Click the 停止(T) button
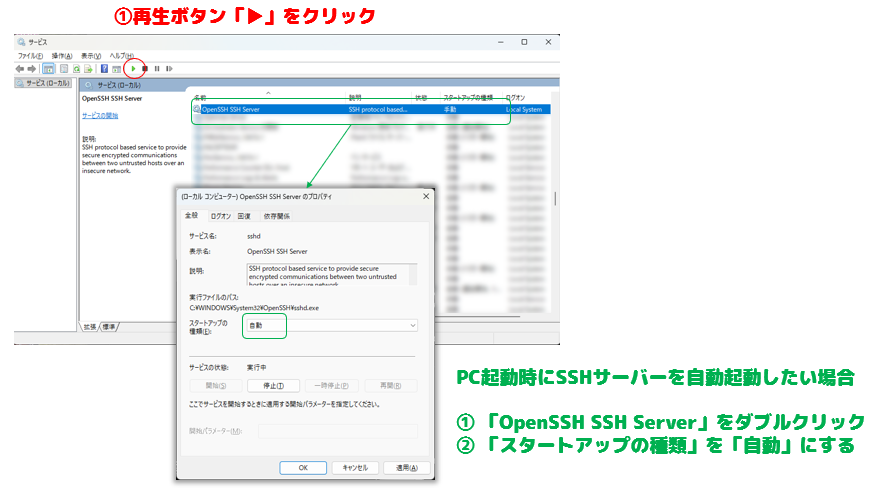 pos(273,385)
